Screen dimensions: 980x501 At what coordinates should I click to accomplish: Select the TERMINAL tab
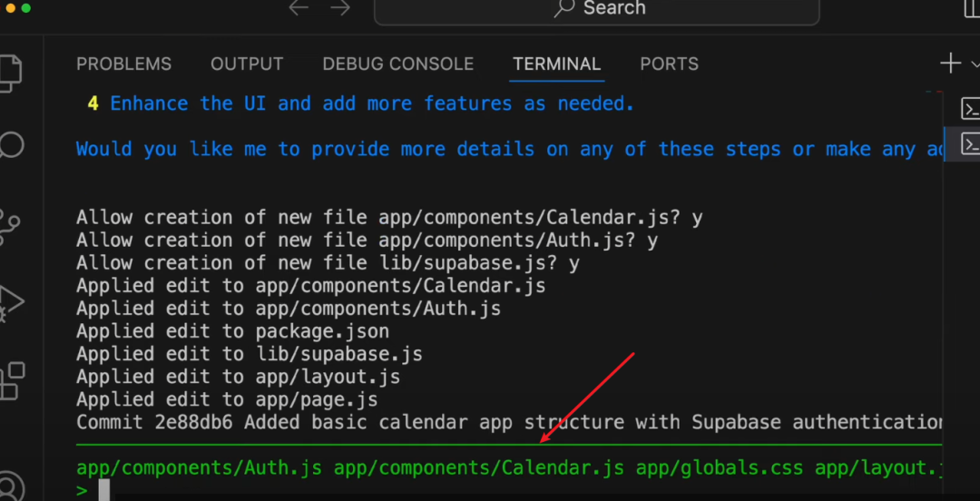pos(557,64)
